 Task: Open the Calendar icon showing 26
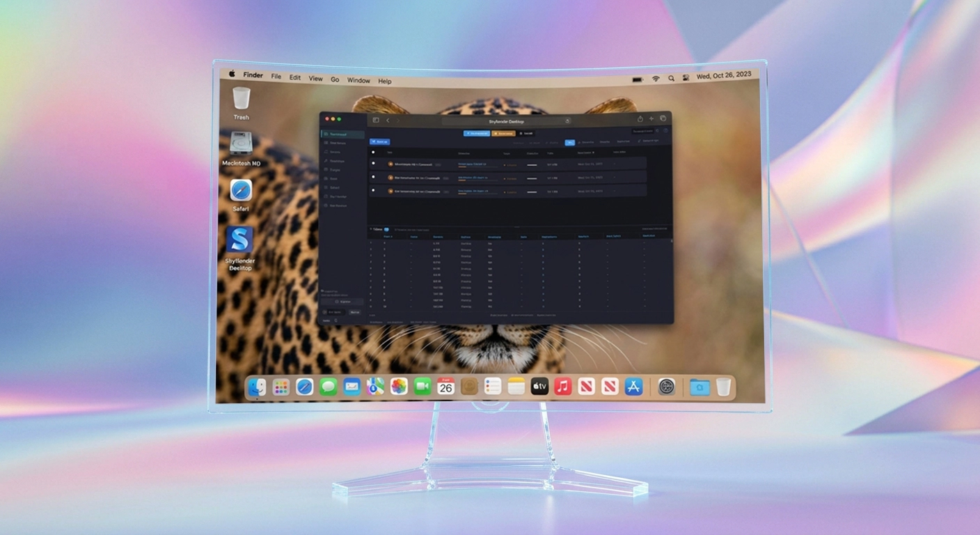click(x=446, y=387)
